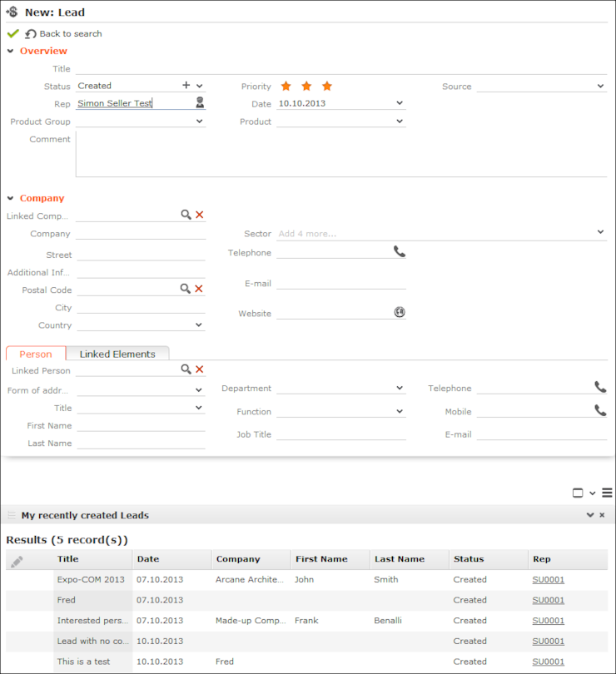The image size is (616, 674).
Task: Click the Mobile phone icon
Action: pos(600,410)
